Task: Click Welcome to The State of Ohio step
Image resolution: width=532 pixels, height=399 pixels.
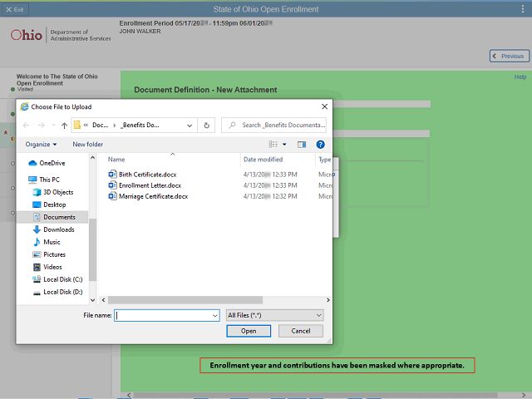Action: 57,80
